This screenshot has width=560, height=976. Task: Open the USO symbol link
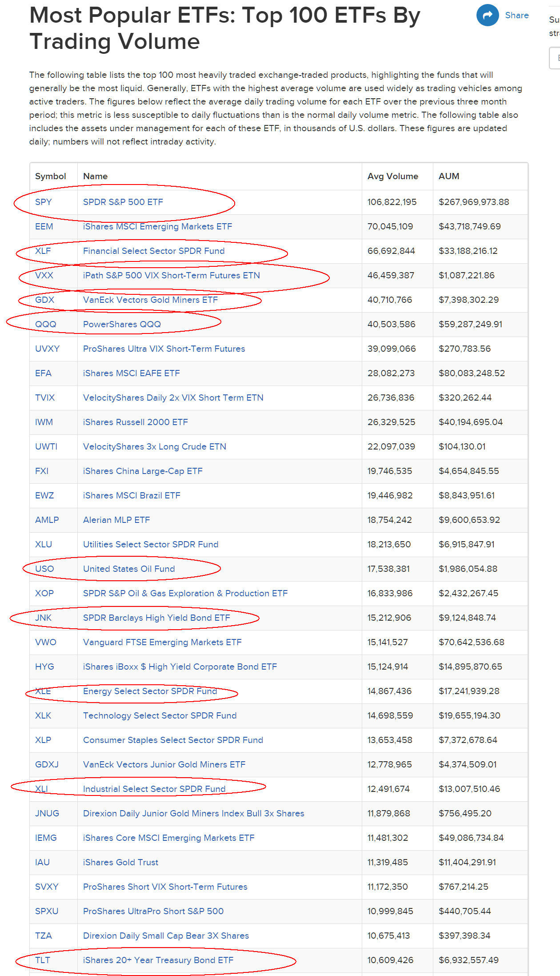pyautogui.click(x=44, y=569)
